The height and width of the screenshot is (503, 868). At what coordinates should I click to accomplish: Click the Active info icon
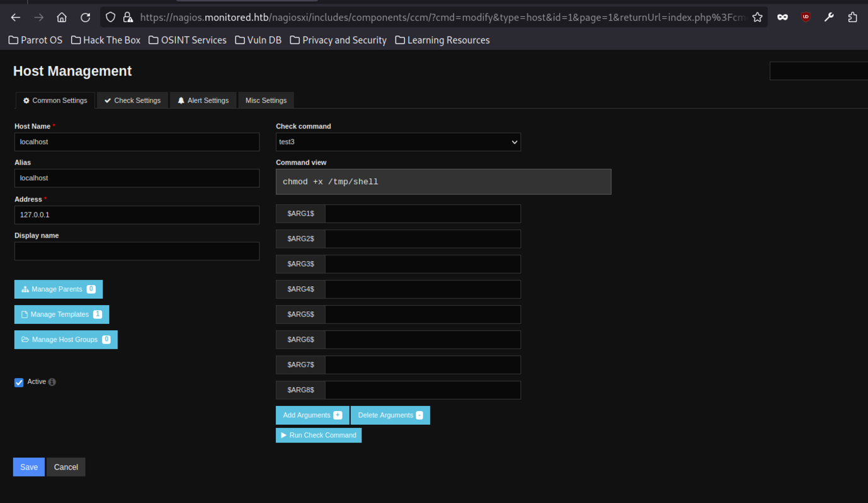pos(52,382)
